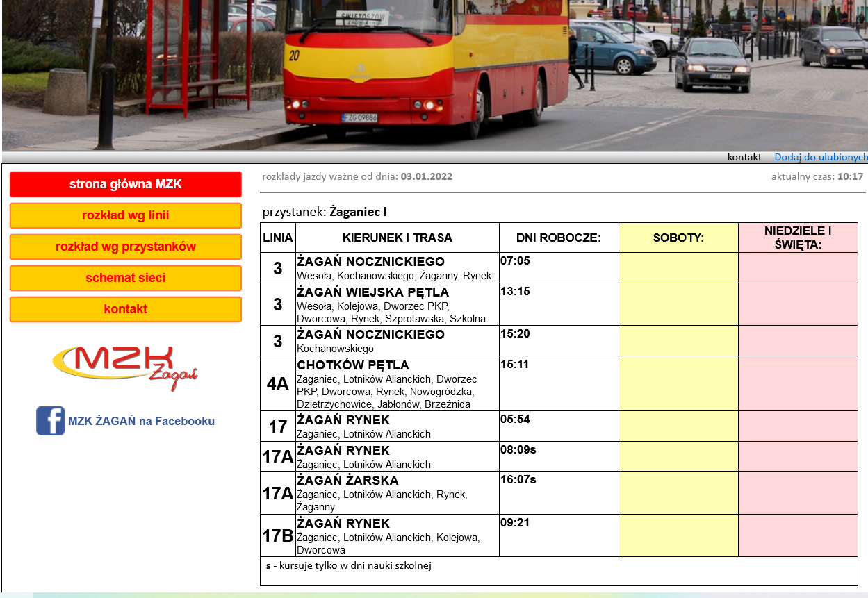Open strona główna MZK button
Screen dimensions: 868x598
point(126,184)
